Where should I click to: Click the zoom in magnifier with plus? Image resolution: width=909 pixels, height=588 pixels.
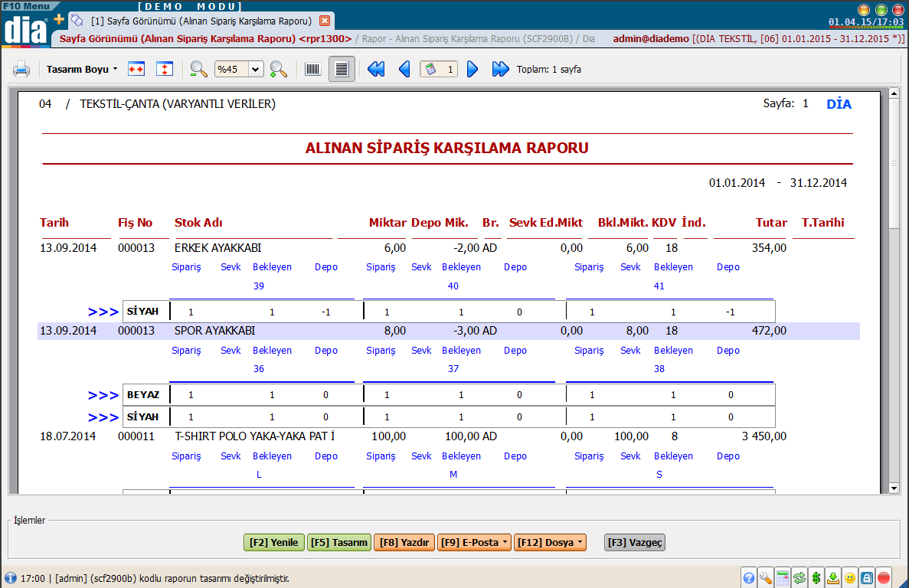point(278,69)
